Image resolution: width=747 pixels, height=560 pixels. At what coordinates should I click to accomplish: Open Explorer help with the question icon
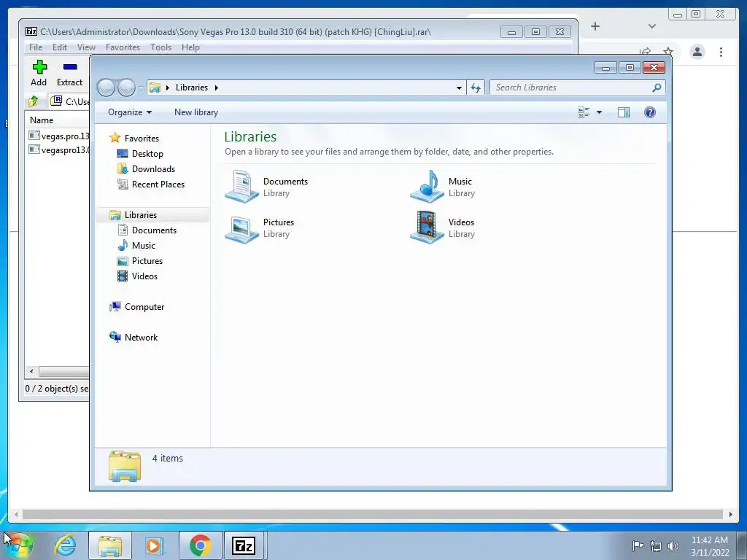click(650, 112)
